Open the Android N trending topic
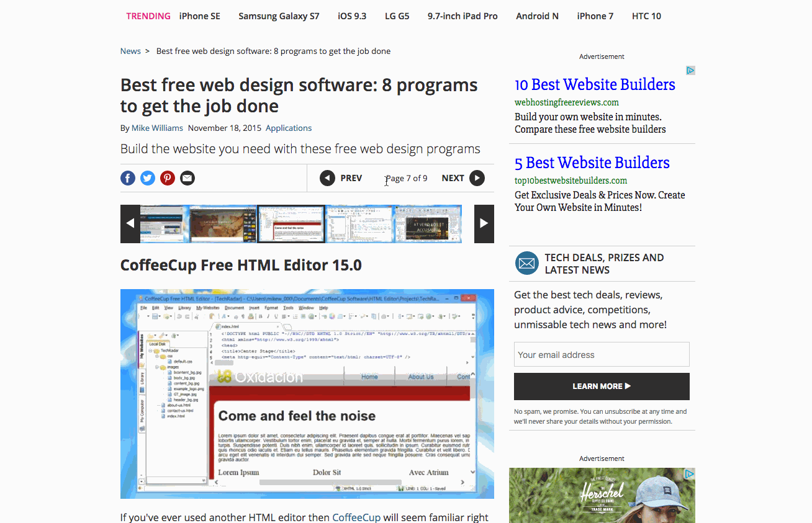The image size is (812, 523). pos(538,16)
